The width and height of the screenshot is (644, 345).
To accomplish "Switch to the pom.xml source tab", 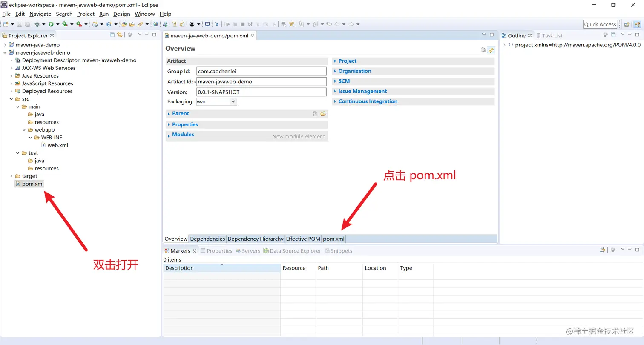I will click(334, 239).
